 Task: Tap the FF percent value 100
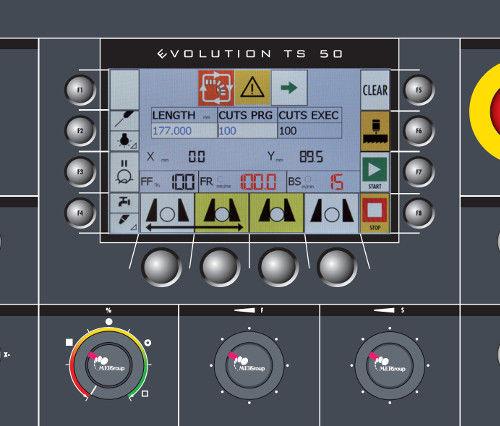[x=183, y=182]
